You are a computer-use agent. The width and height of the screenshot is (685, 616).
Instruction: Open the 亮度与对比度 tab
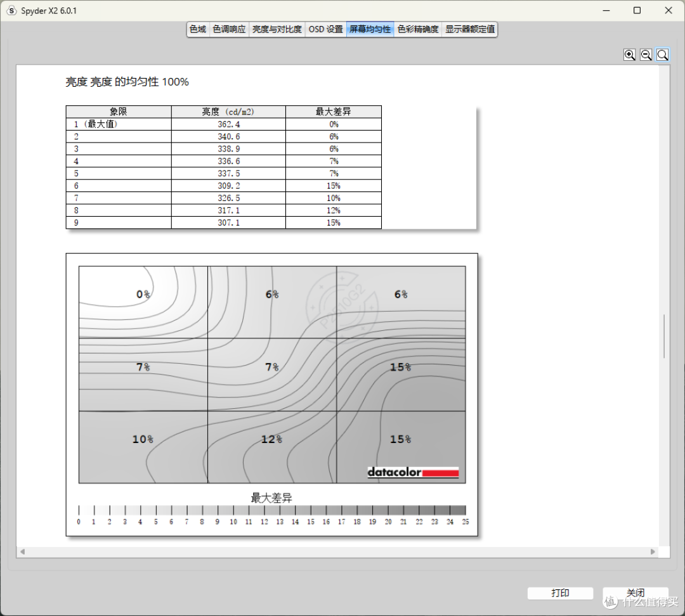[x=277, y=29]
